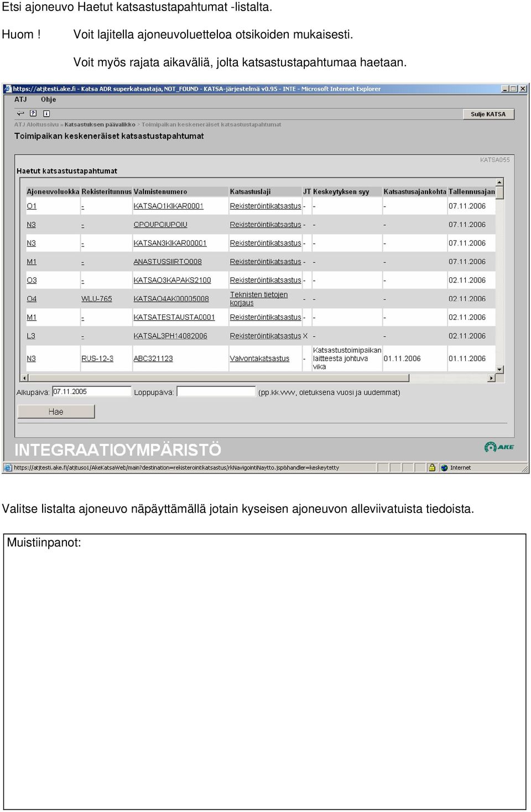
Task: Open KATSAL3PH14082006 serial number link
Action: pos(170,336)
